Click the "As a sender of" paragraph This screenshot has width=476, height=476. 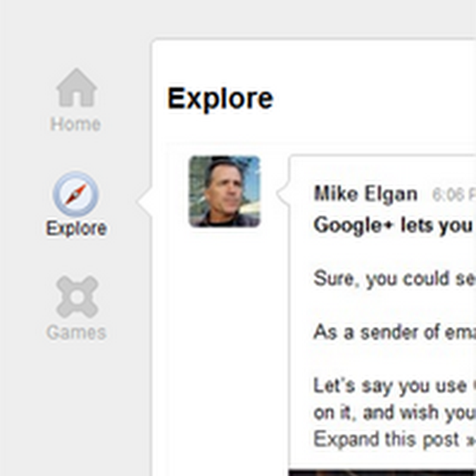[393, 332]
